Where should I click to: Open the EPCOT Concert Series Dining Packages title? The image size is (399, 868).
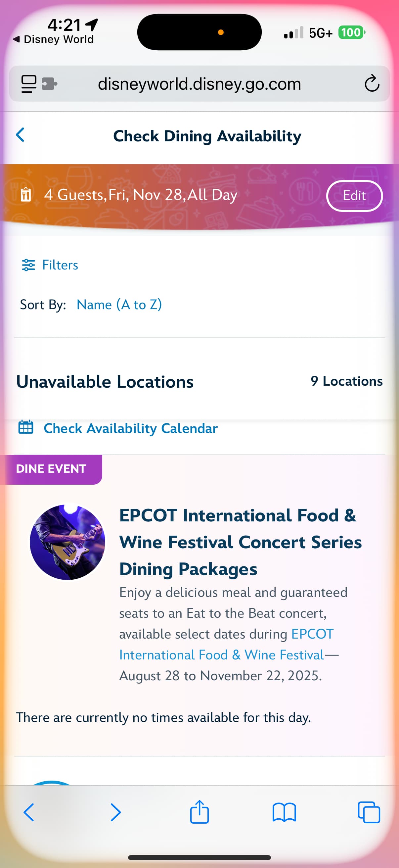point(240,542)
